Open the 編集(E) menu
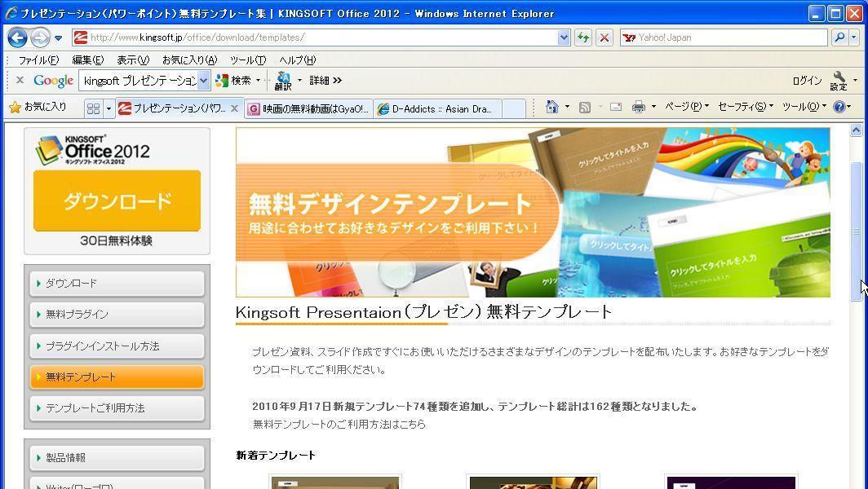The height and width of the screenshot is (489, 868). click(87, 59)
